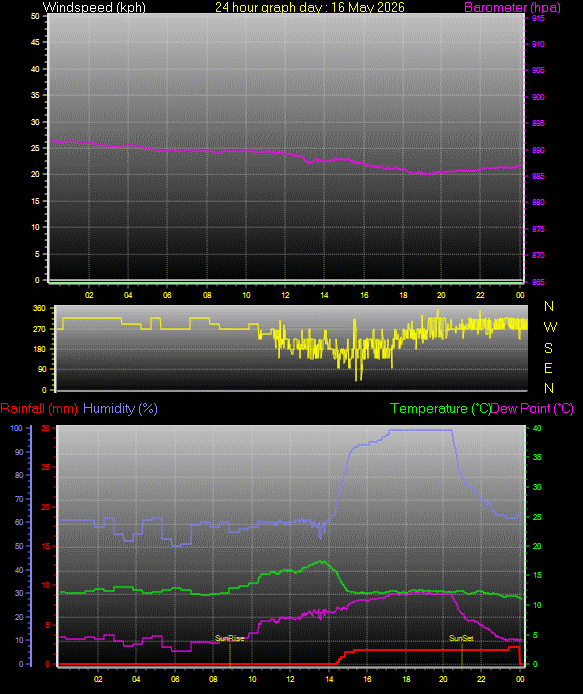Click the bottom N compass label

pyautogui.click(x=549, y=388)
